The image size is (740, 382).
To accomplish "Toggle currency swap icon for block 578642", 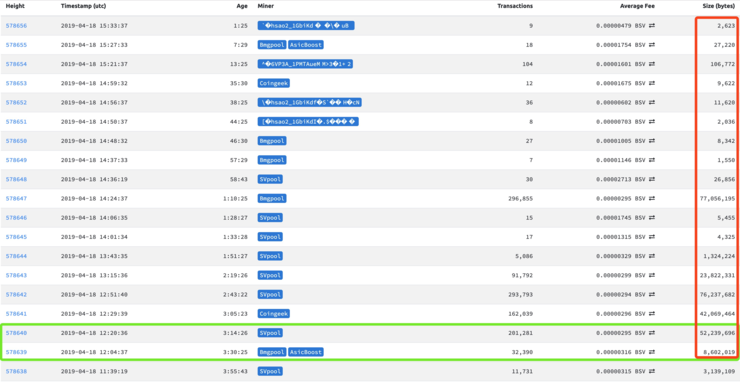I will [652, 295].
